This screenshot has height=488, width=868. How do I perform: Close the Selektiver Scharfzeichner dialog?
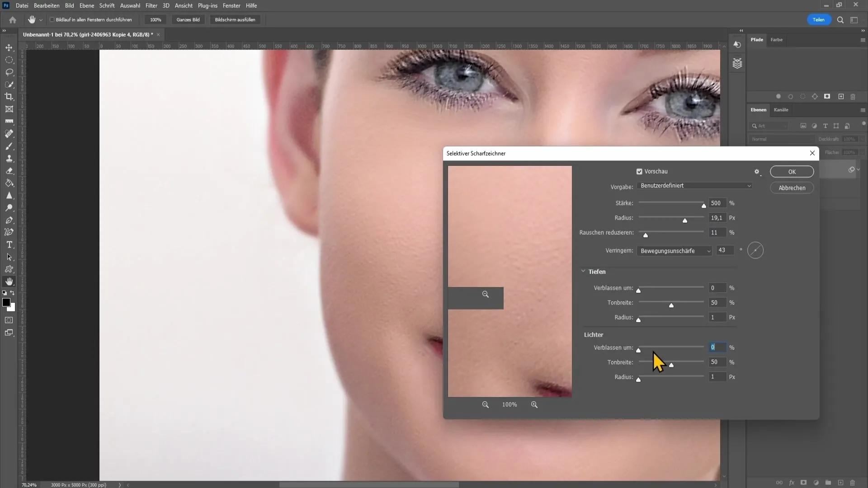point(812,153)
